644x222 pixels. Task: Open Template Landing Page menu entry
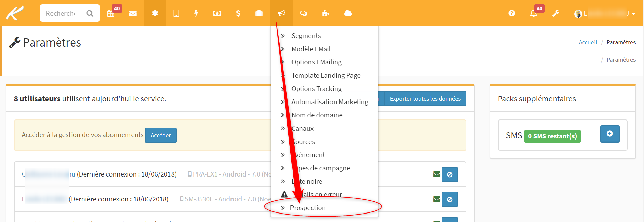pos(326,75)
